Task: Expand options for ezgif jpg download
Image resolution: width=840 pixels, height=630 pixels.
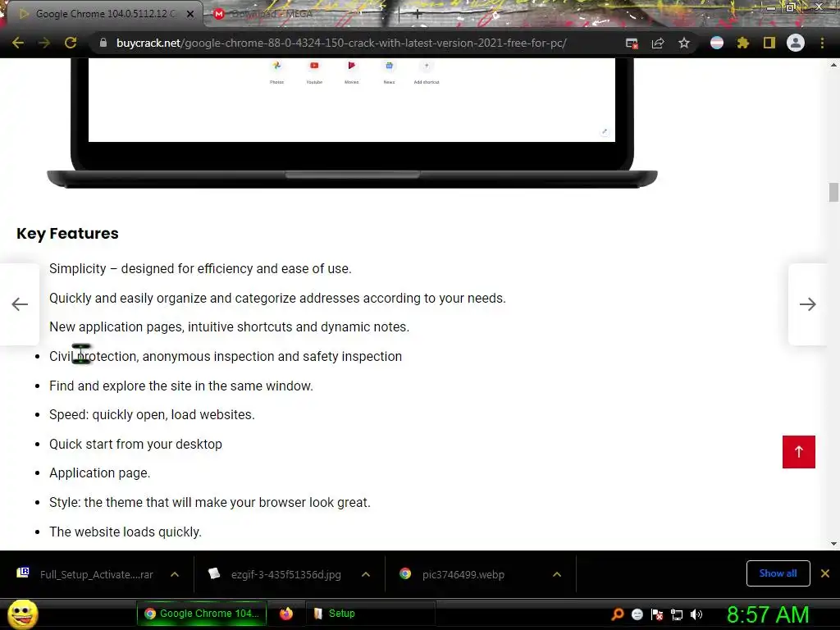Action: point(366,574)
